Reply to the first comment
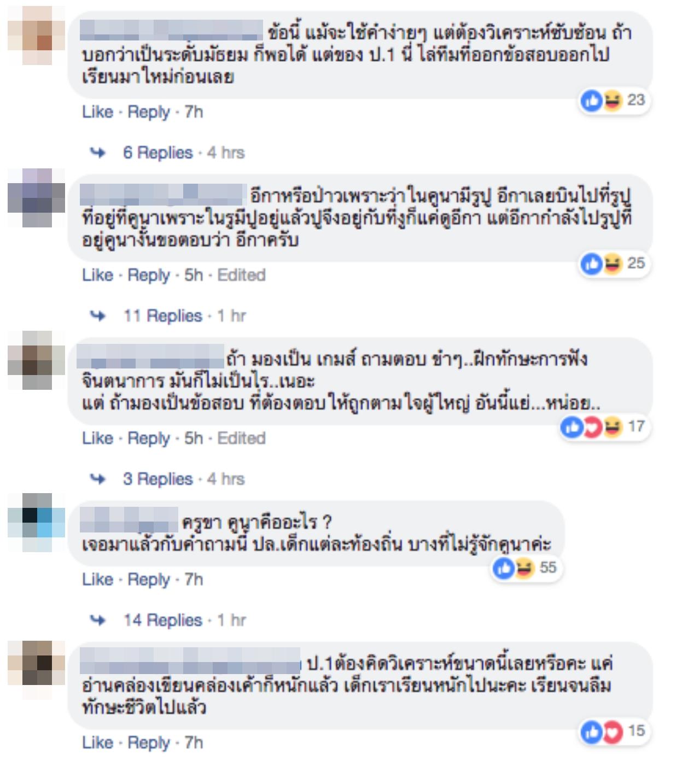 pos(149,112)
